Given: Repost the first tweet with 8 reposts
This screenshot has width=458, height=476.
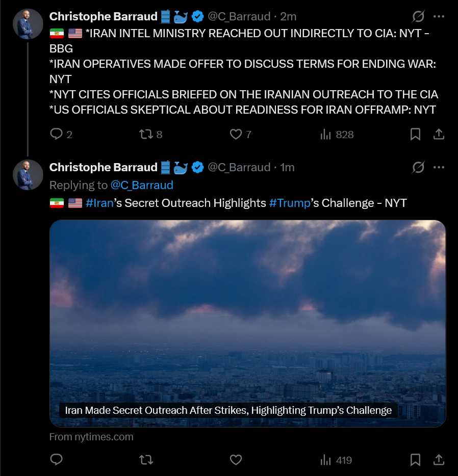Looking at the screenshot, I should click(x=146, y=135).
